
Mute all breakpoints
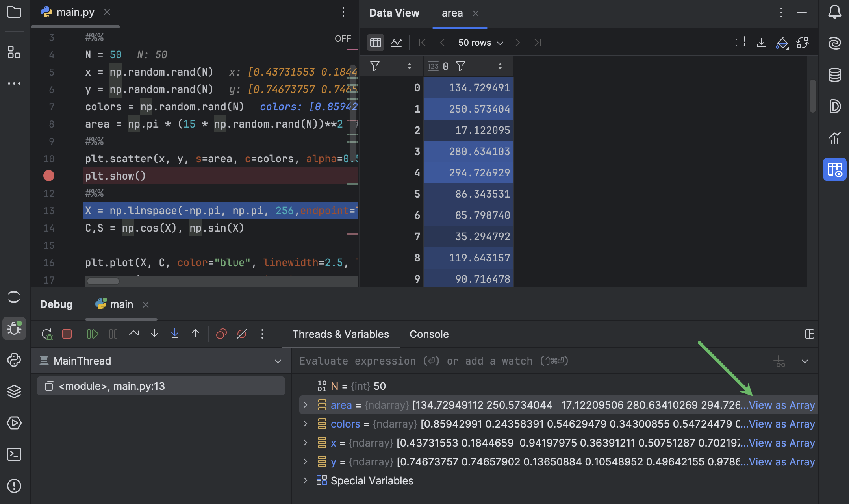click(241, 334)
